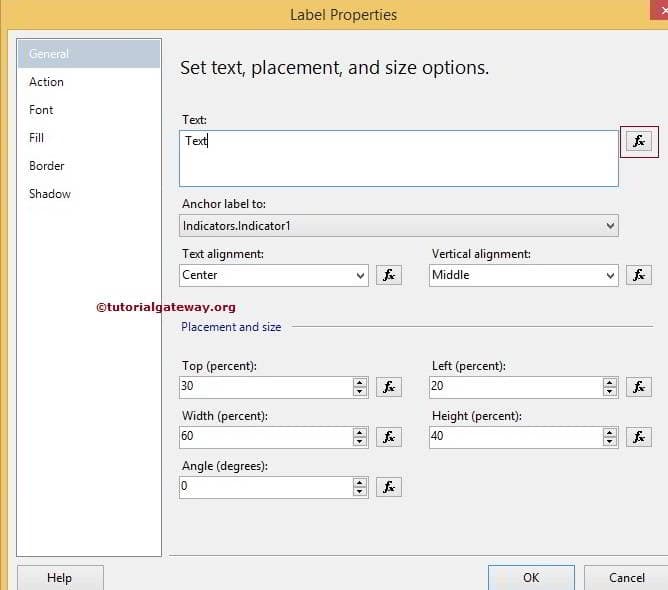Increase the Left percent value
This screenshot has width=668, height=590.
610,382
